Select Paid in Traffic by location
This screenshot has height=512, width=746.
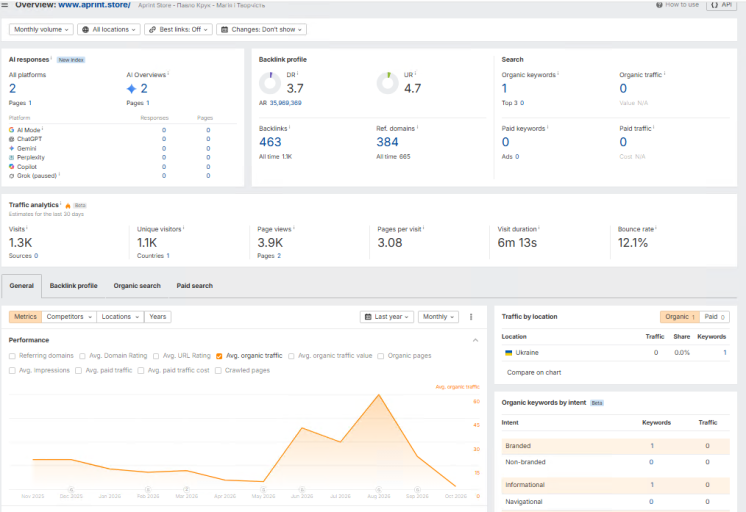(715, 317)
